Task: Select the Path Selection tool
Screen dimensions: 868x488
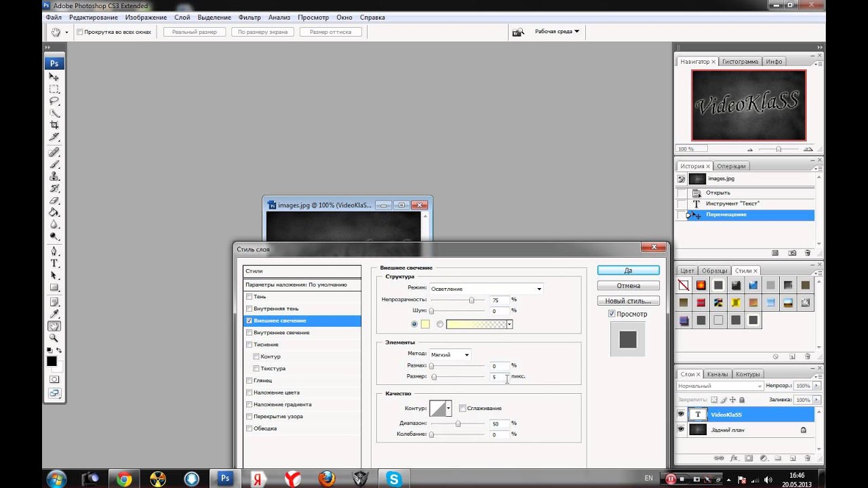Action: 54,276
